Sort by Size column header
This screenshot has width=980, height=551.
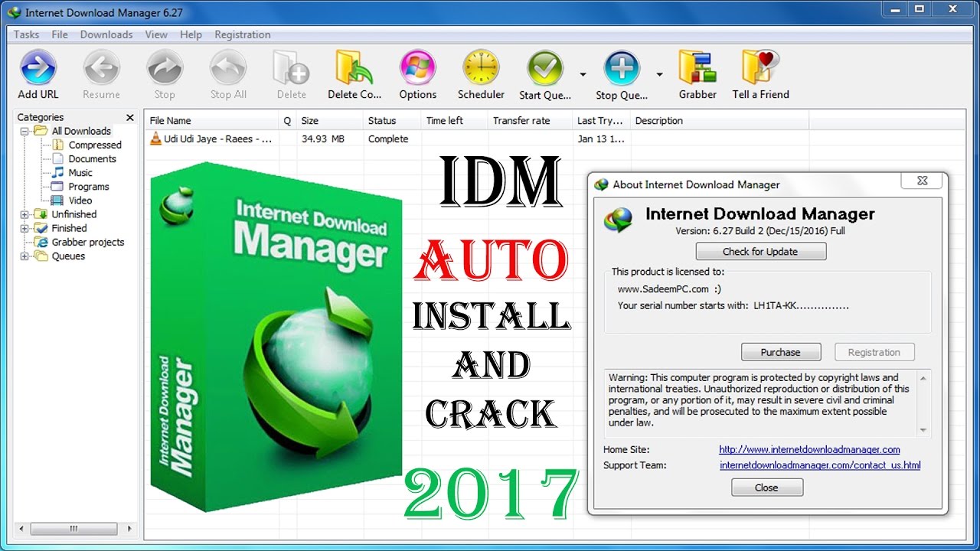[x=329, y=120]
